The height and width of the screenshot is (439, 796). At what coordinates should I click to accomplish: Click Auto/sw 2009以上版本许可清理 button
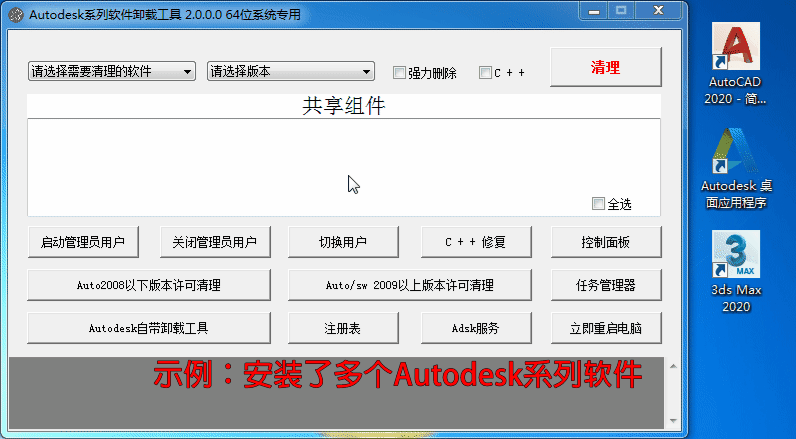click(x=410, y=285)
